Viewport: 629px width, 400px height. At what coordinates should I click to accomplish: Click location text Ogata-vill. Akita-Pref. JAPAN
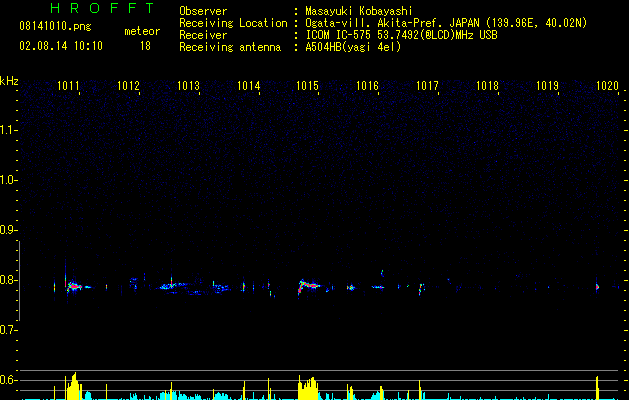coord(392,23)
